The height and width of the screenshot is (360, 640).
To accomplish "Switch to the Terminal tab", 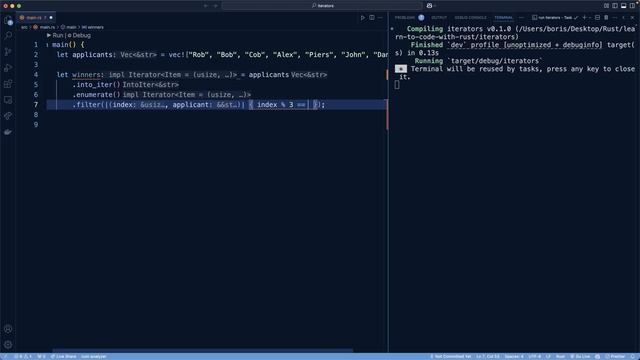I will 503,18.
